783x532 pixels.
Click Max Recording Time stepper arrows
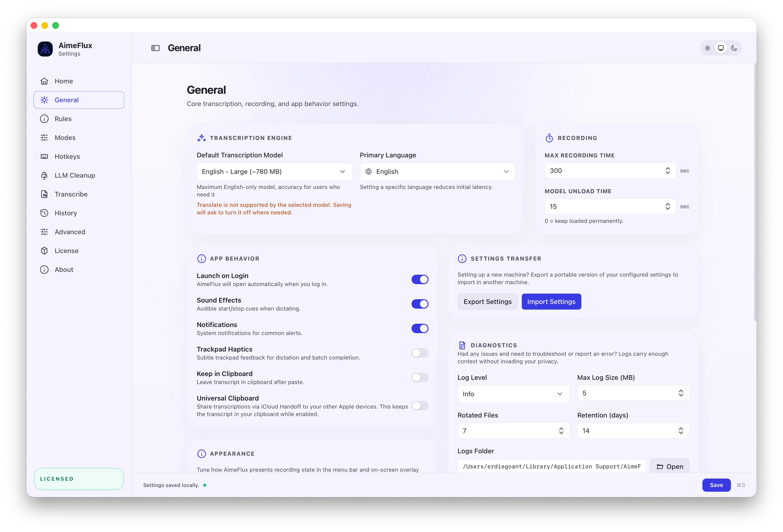tap(667, 171)
